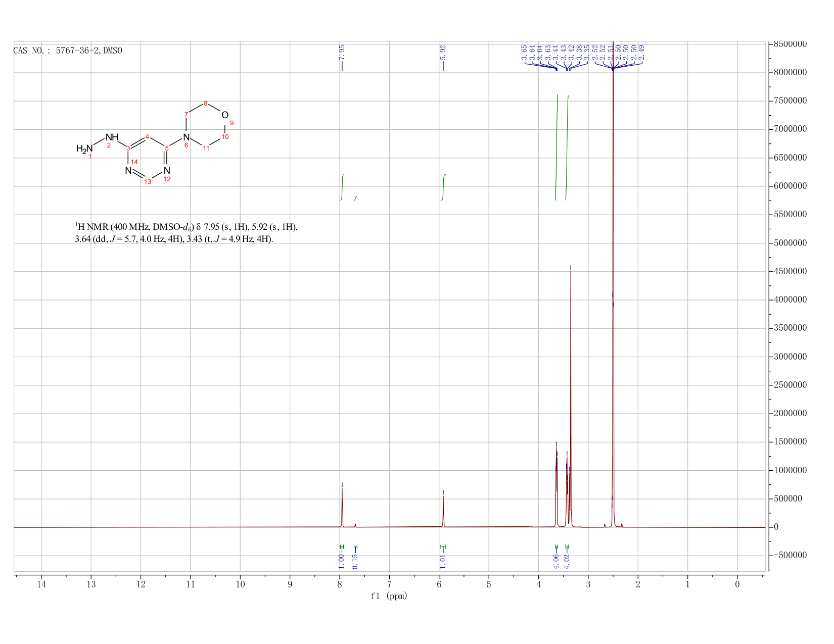Viewport: 834px width, 644px height.
Task: Click the pyrimidine nitrogen labeled 12
Action: pyautogui.click(x=167, y=171)
